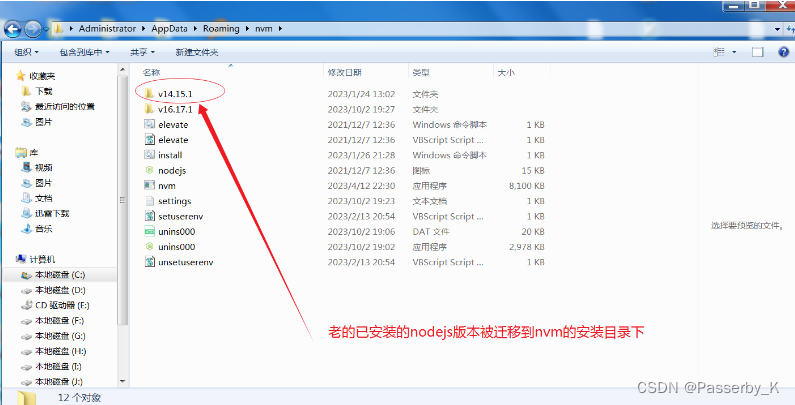
Task: Open the view options dropdown arrow
Action: click(x=734, y=52)
